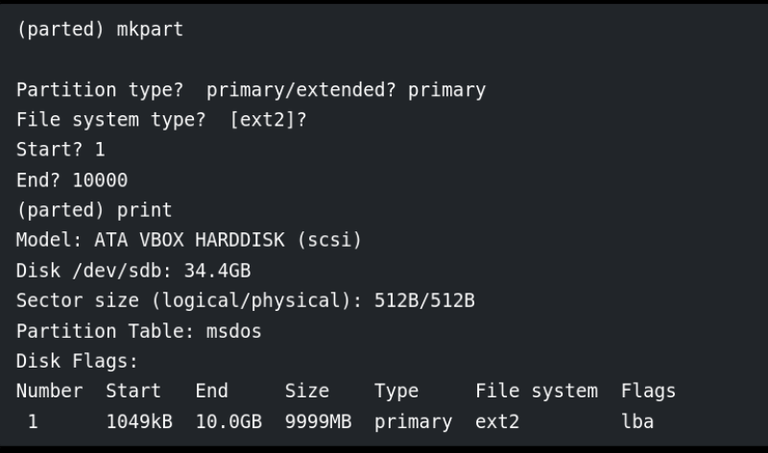The height and width of the screenshot is (453, 768).
Task: Click the ext2 file system value in partition row
Action: [x=497, y=422]
